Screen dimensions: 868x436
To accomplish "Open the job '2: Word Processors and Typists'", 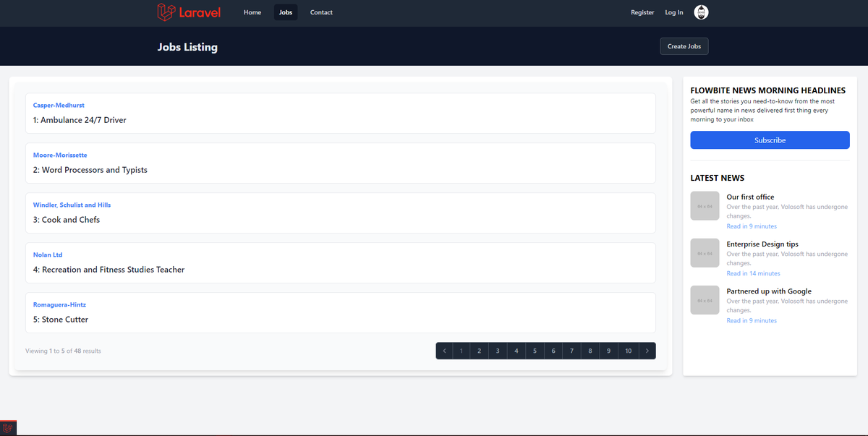I will tap(90, 170).
